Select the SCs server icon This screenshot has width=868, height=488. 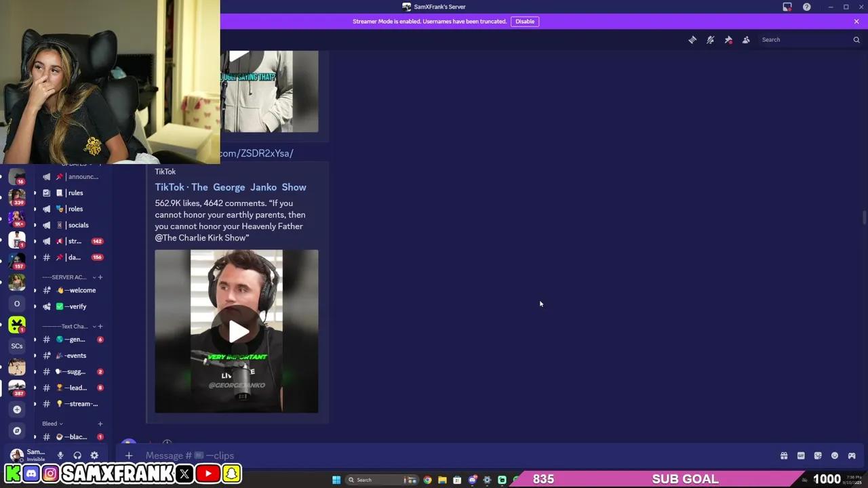(17, 346)
